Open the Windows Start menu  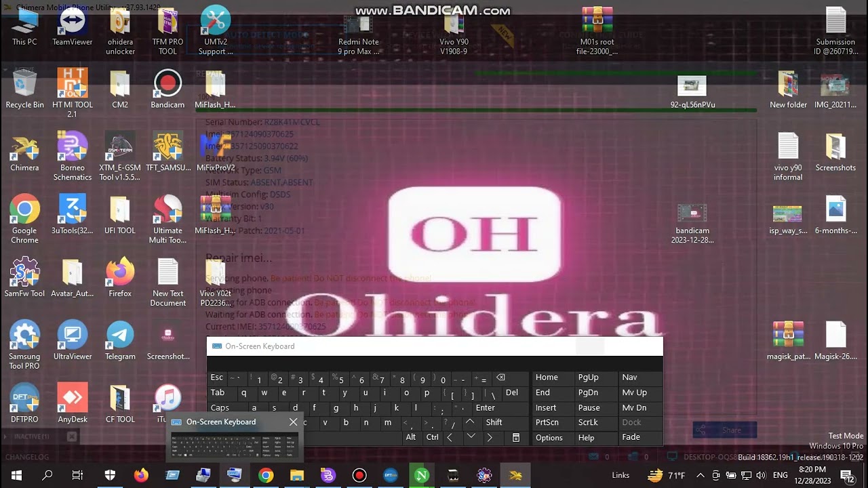[x=16, y=475]
